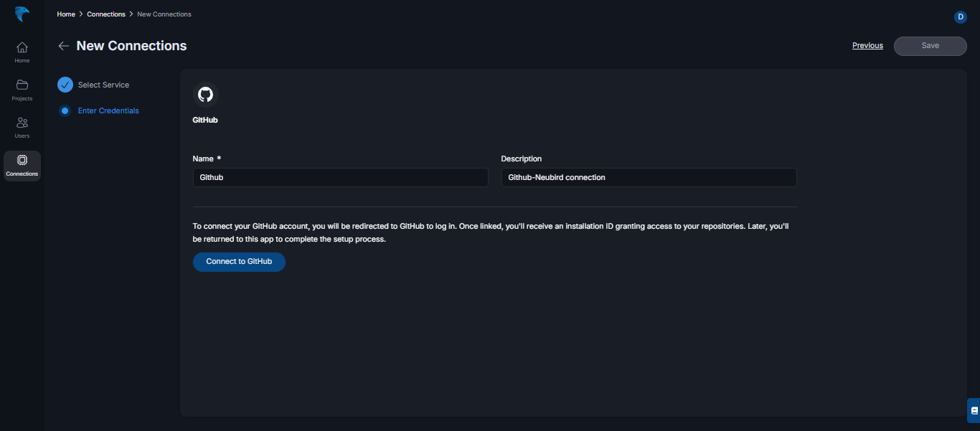Go to Home in the breadcrumb
980x431 pixels.
click(x=66, y=14)
